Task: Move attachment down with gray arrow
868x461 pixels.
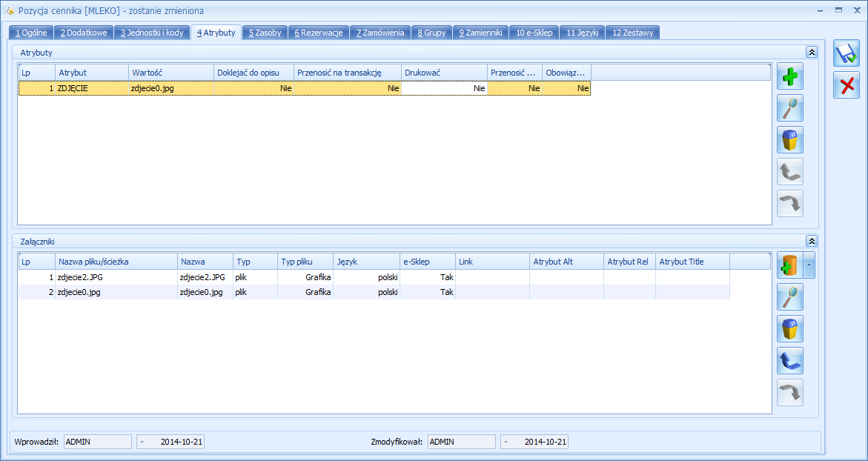Action: (790, 392)
